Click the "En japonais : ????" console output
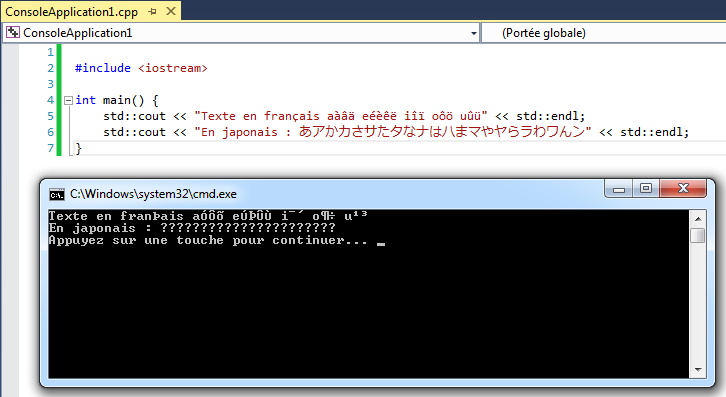Screen dimensions: 726x397 (x=192, y=228)
